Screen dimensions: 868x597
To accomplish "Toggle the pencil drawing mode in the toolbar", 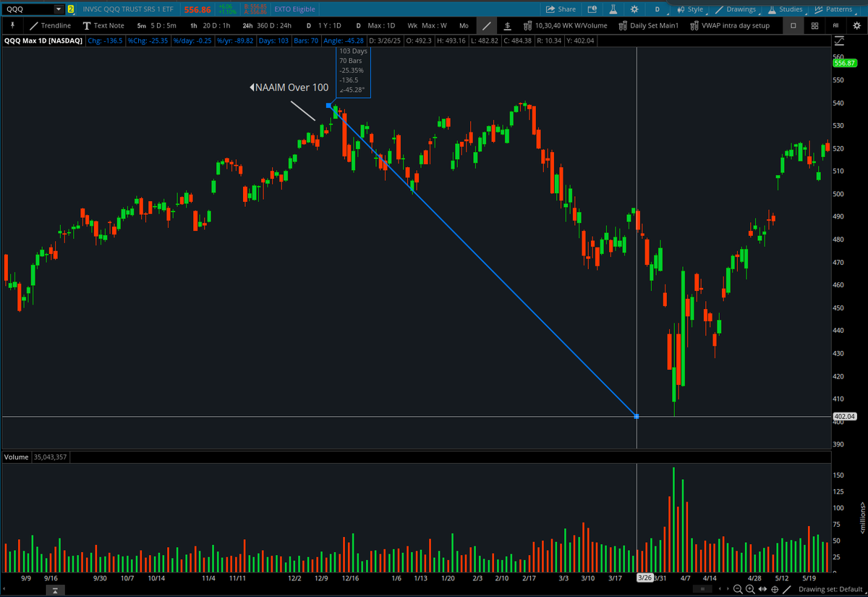I will (486, 25).
